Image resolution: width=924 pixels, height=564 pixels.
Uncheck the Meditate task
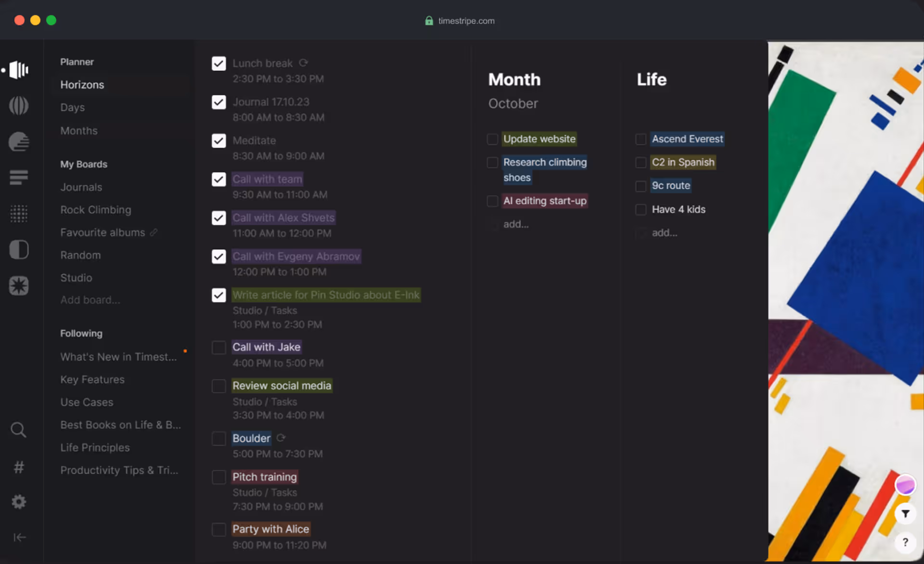coord(218,141)
